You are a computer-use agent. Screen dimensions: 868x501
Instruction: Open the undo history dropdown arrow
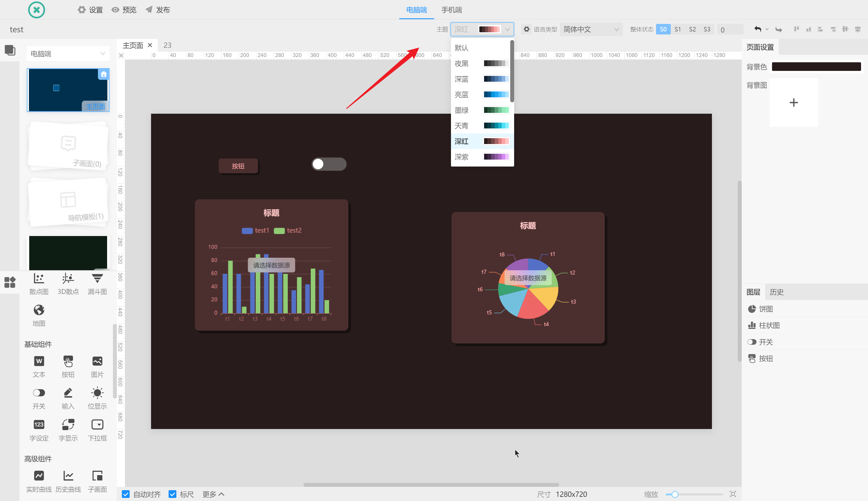pyautogui.click(x=767, y=29)
